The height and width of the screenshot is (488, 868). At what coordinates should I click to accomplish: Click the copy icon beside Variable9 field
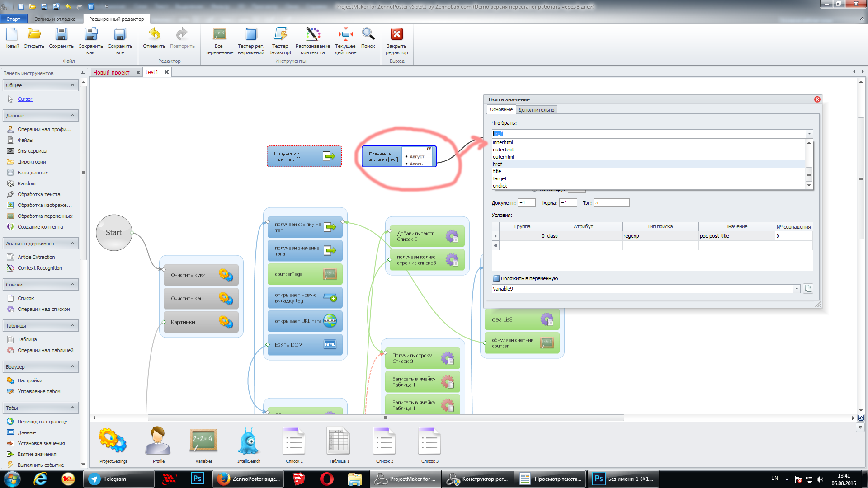click(x=808, y=289)
